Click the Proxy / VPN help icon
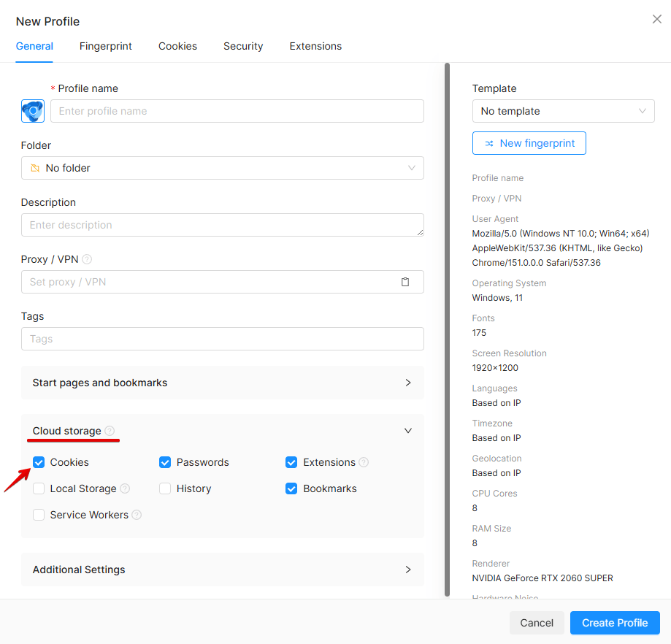This screenshot has height=644, width=671. (87, 259)
